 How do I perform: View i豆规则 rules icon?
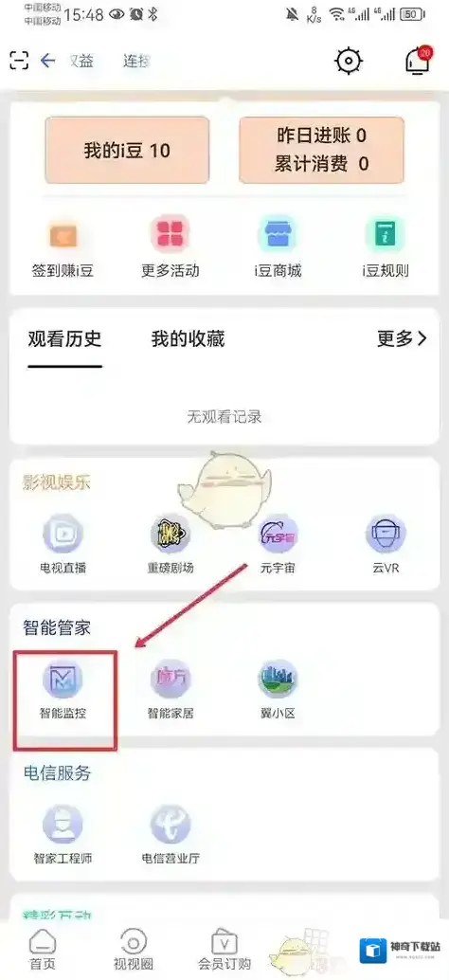(386, 234)
